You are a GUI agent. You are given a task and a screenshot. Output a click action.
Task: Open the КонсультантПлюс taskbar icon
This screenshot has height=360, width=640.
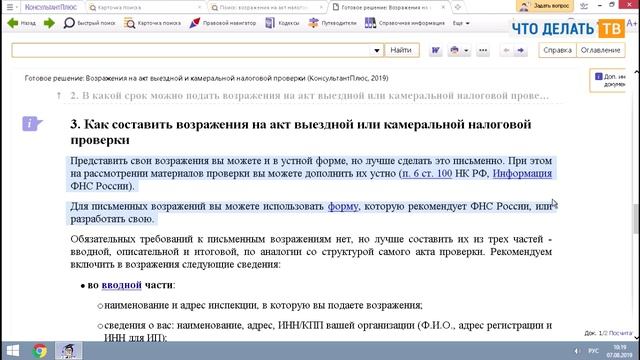pyautogui.click(x=69, y=351)
